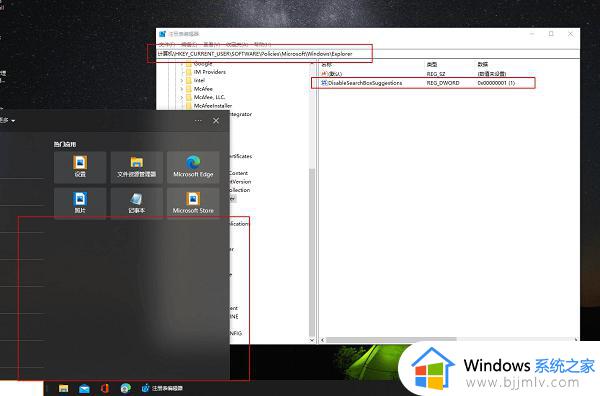
Task: Open the 更多 dropdown in search panel
Action: coord(8,121)
